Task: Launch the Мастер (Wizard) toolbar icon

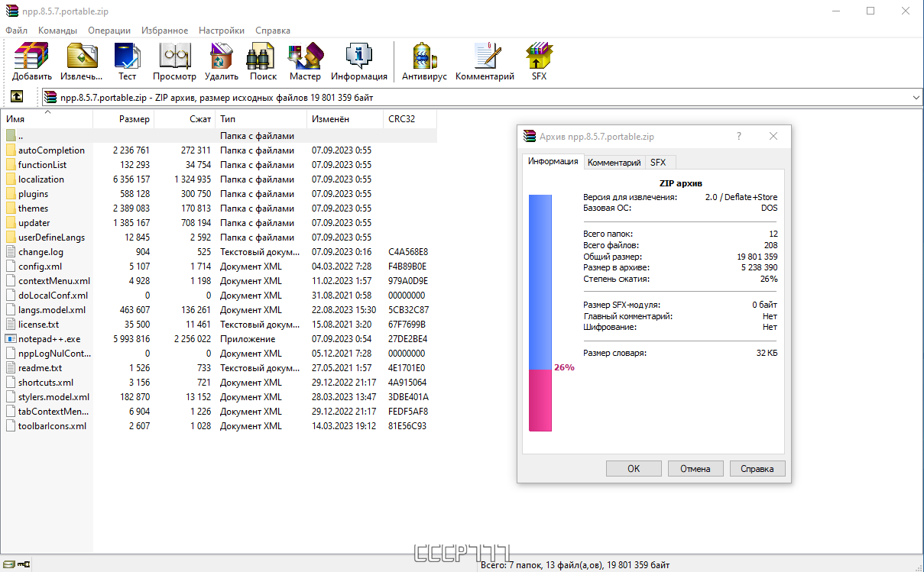Action: click(x=305, y=57)
